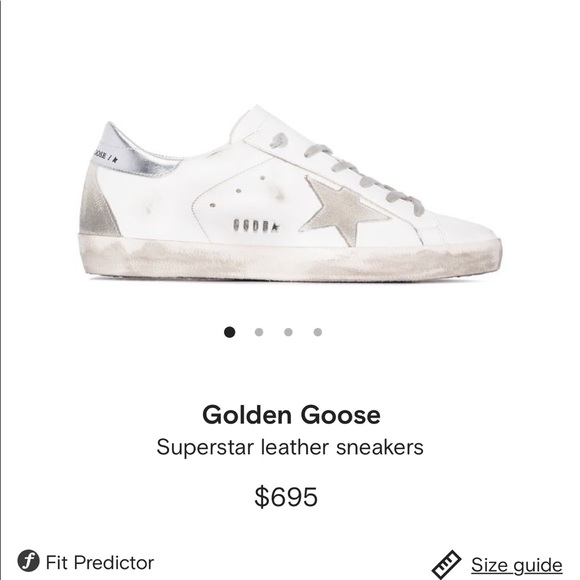This screenshot has height=580, width=580.
Task: Tap the silver heel tab of sneaker
Action: (x=133, y=153)
